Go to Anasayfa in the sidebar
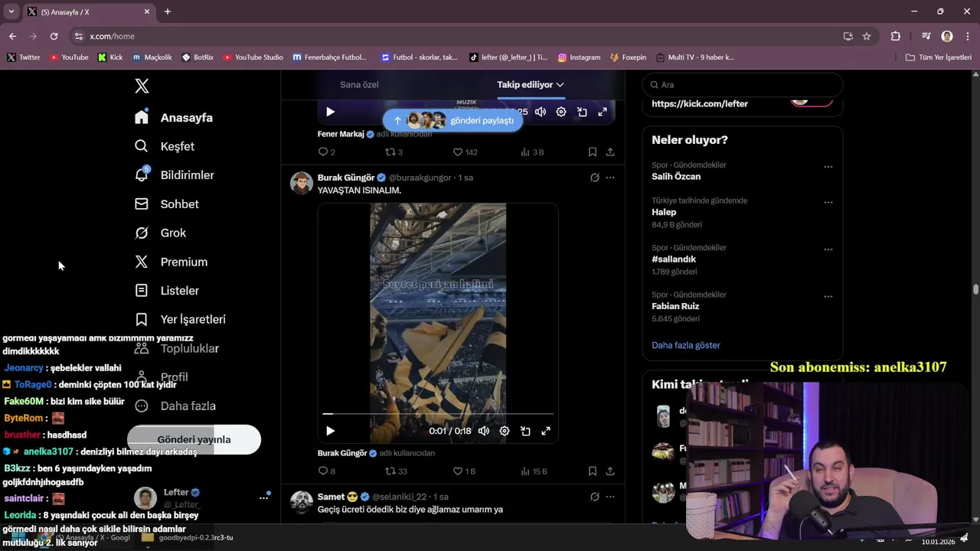 tap(174, 117)
